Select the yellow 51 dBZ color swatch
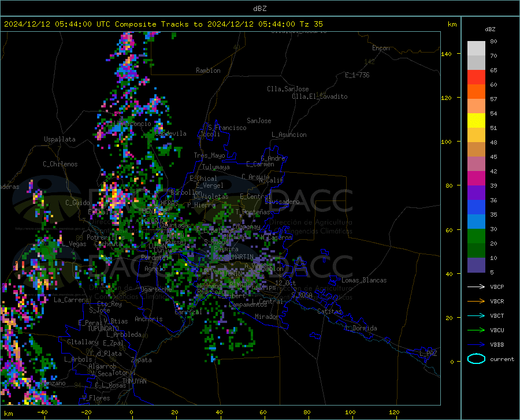520x420 pixels. (476, 121)
